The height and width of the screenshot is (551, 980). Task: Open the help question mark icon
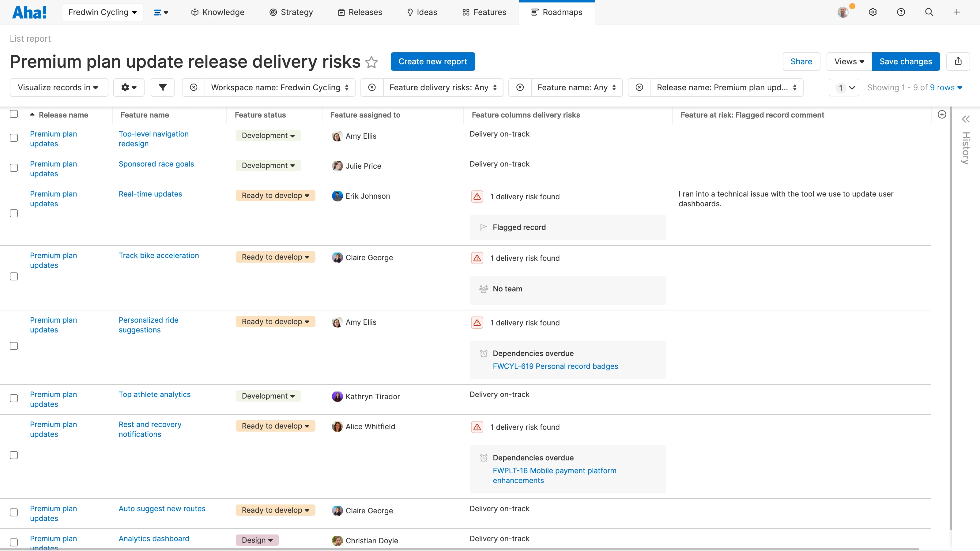[901, 12]
